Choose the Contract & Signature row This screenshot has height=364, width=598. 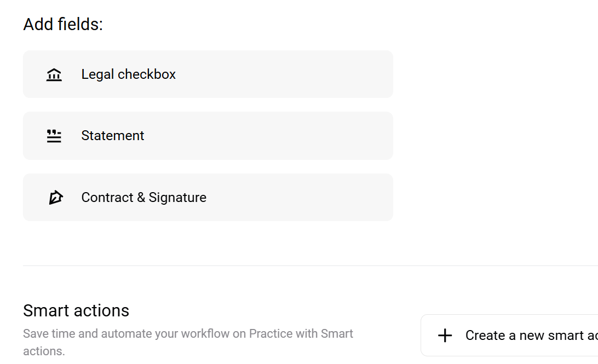point(208,197)
